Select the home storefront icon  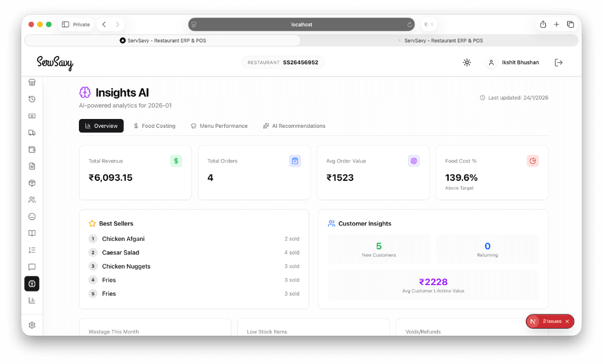point(32,82)
